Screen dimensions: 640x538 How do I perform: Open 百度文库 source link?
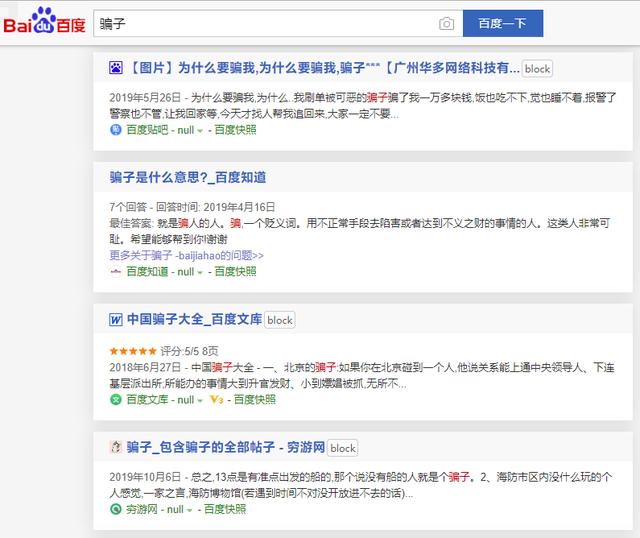coord(147,400)
